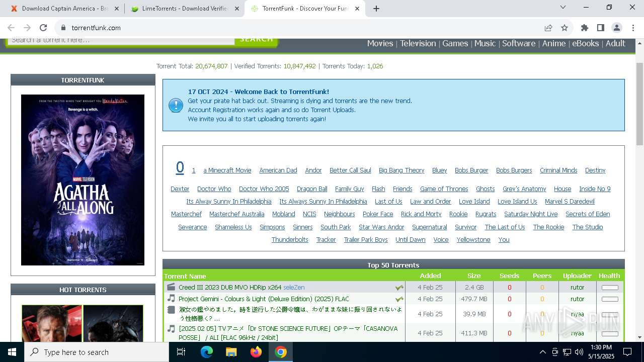The image size is (644, 362).
Task: Open the eBooks category
Action: click(586, 43)
